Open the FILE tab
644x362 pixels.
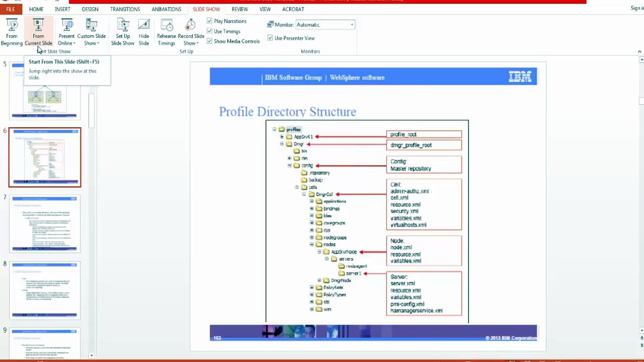pyautogui.click(x=11, y=9)
